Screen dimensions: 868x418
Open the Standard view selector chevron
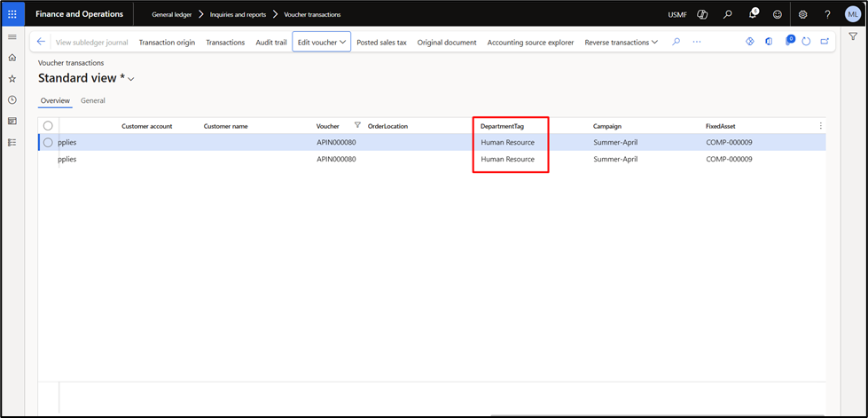coord(131,79)
